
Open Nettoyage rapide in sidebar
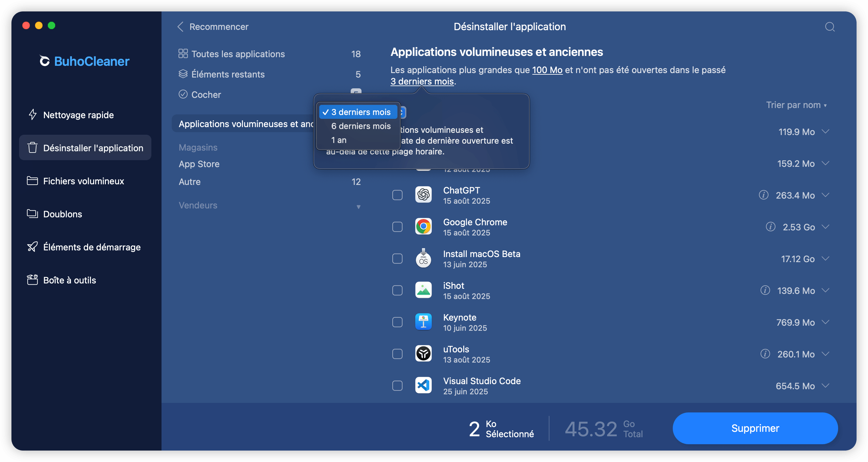85,115
